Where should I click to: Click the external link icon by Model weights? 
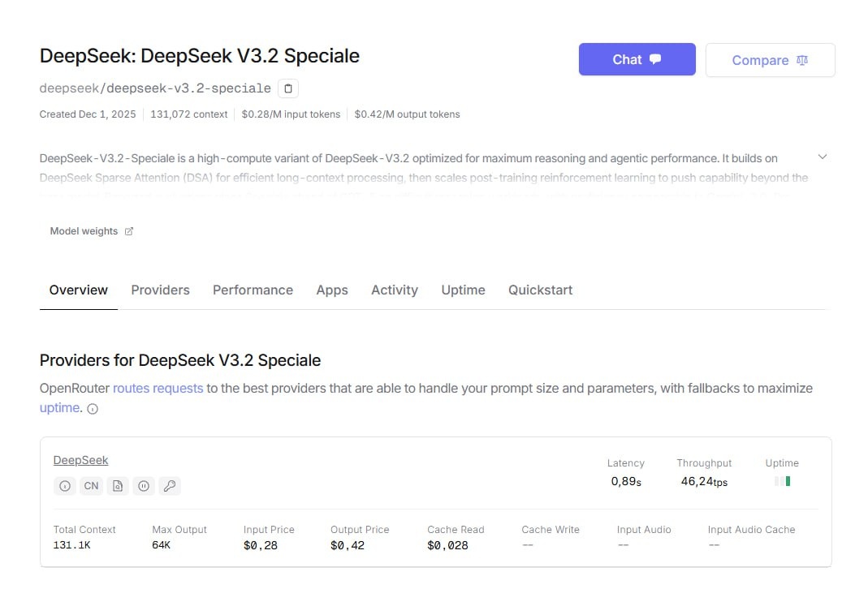128,231
